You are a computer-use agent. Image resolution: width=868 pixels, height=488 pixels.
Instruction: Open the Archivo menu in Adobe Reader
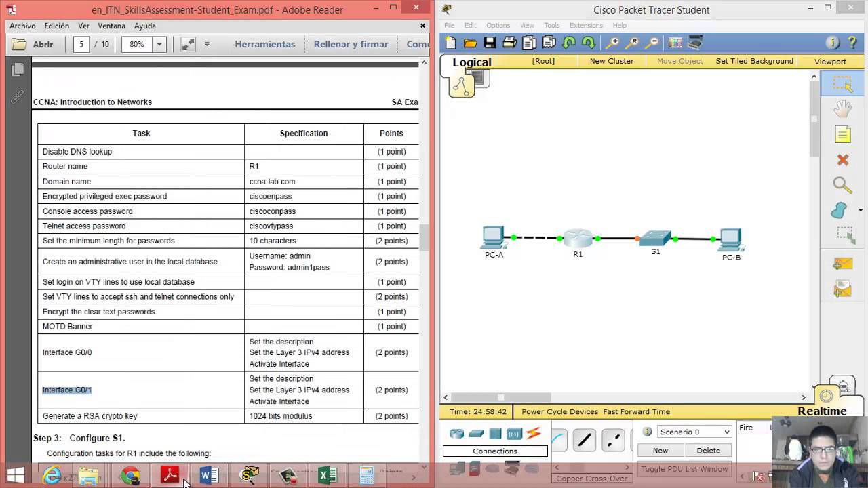pos(22,26)
